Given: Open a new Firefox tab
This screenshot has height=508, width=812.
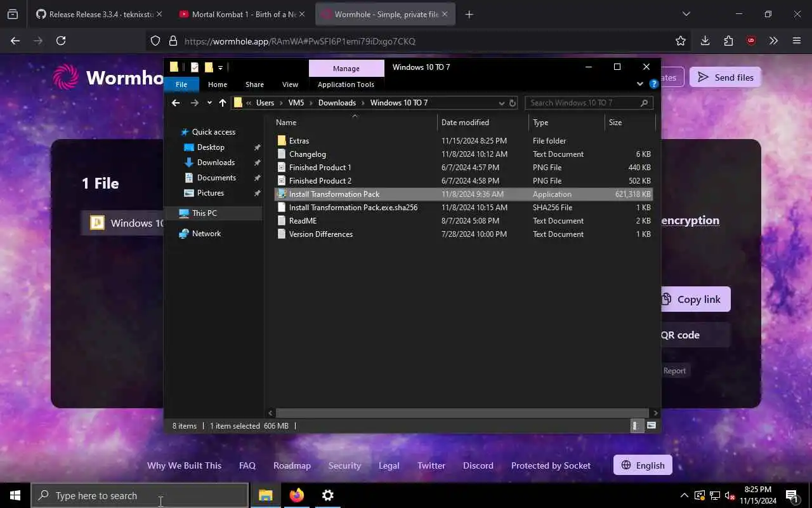Looking at the screenshot, I should pyautogui.click(x=469, y=14).
